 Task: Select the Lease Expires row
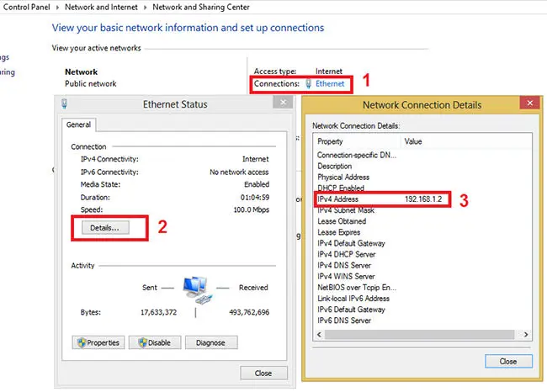pyautogui.click(x=422, y=232)
